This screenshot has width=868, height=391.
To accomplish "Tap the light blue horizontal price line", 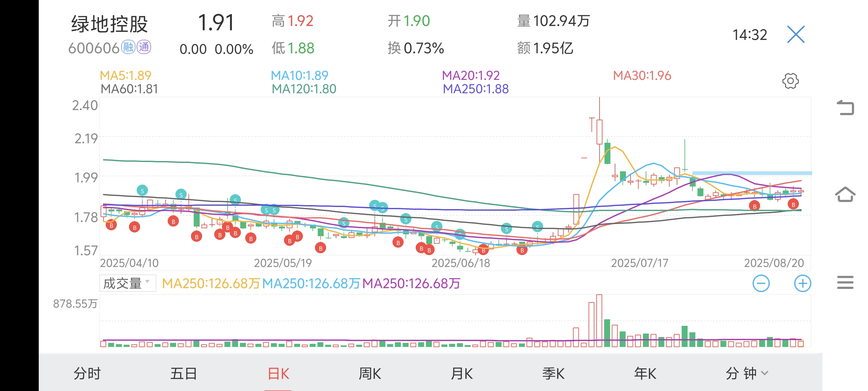I will (x=752, y=173).
